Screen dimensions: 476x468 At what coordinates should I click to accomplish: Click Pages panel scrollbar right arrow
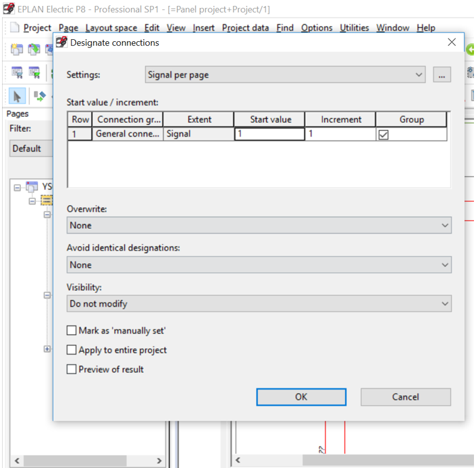click(159, 461)
